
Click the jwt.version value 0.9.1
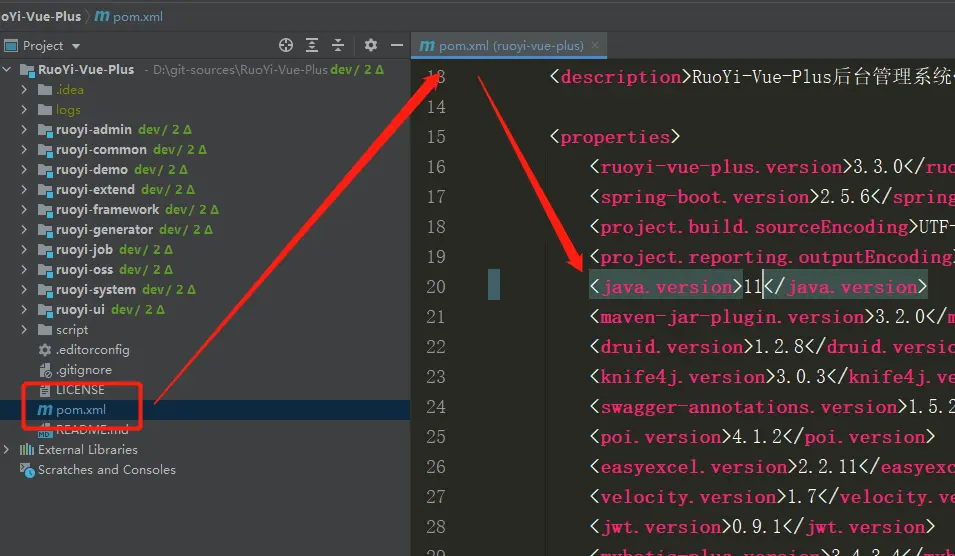tap(756, 527)
